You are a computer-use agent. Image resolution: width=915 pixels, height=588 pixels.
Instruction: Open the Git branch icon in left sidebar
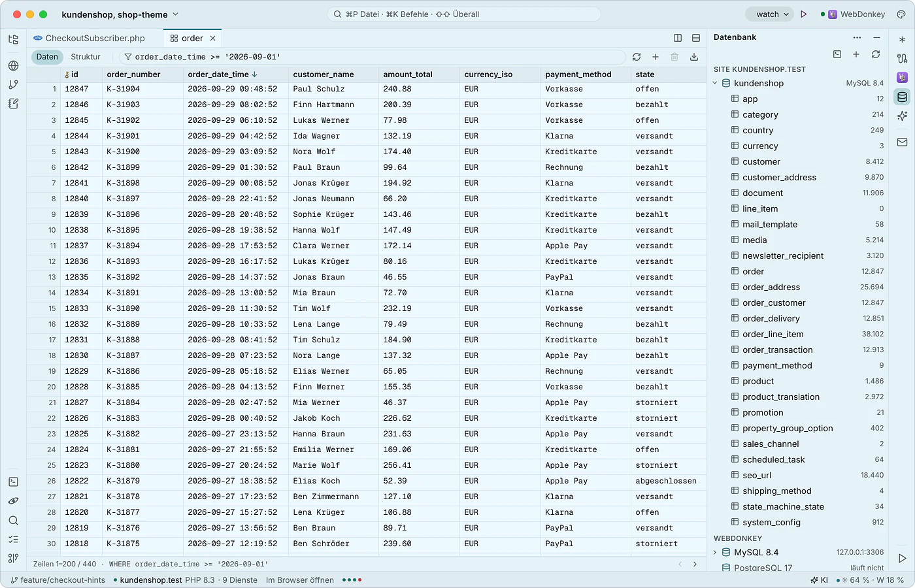coord(13,84)
